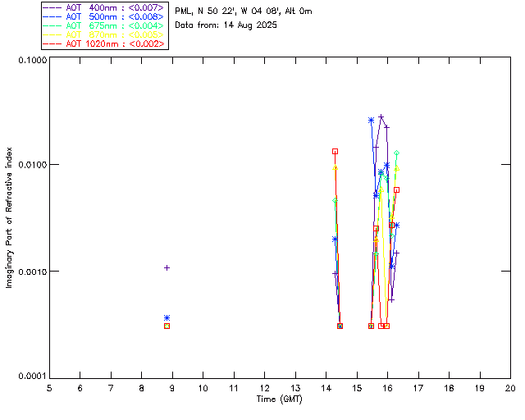Select the red square marker near 9 GMT
Screen dimensions: 525x420
click(167, 326)
